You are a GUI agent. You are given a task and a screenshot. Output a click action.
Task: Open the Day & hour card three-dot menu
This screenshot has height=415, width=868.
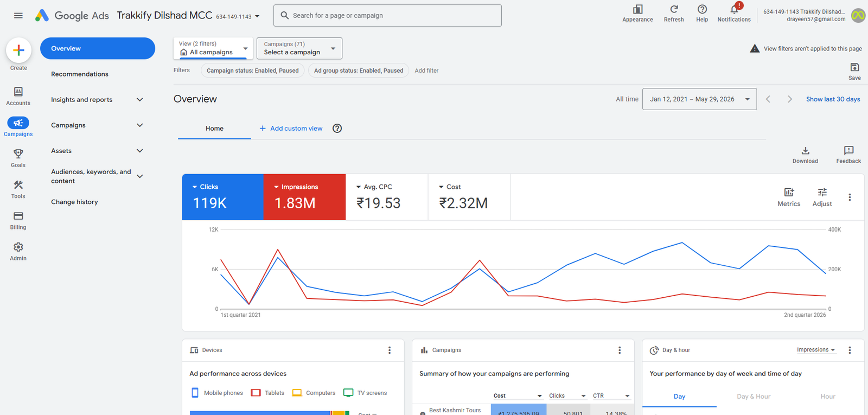[850, 350]
